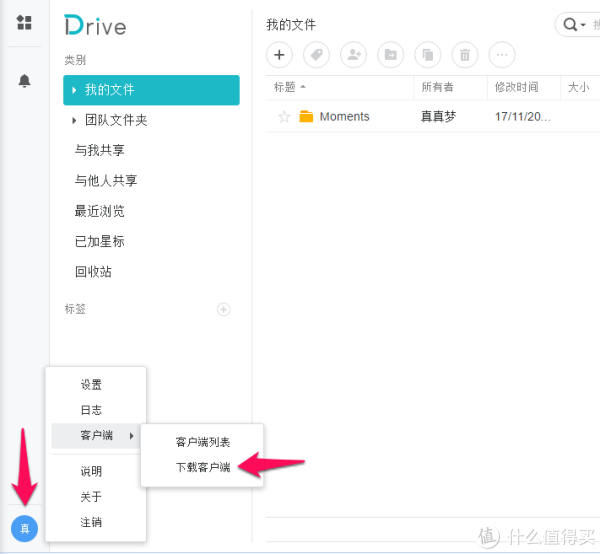Image resolution: width=600 pixels, height=554 pixels.
Task: Choose Settings (设置) in the user menu
Action: [91, 385]
